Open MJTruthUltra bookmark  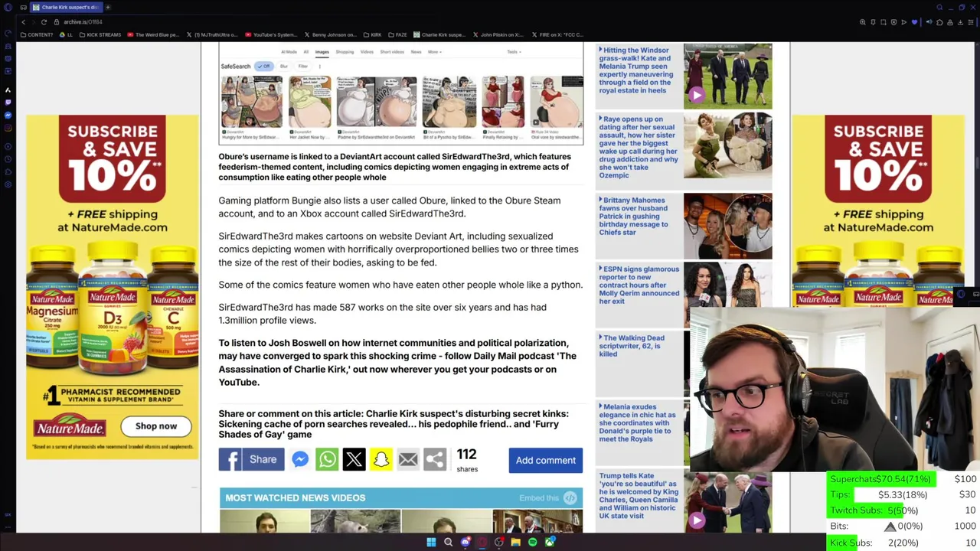pos(212,34)
